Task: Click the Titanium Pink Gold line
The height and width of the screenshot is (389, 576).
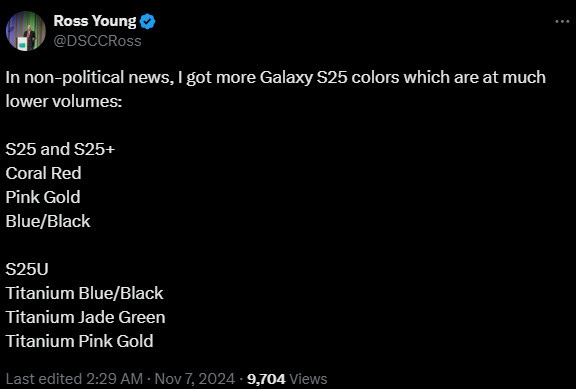Action: [79, 341]
